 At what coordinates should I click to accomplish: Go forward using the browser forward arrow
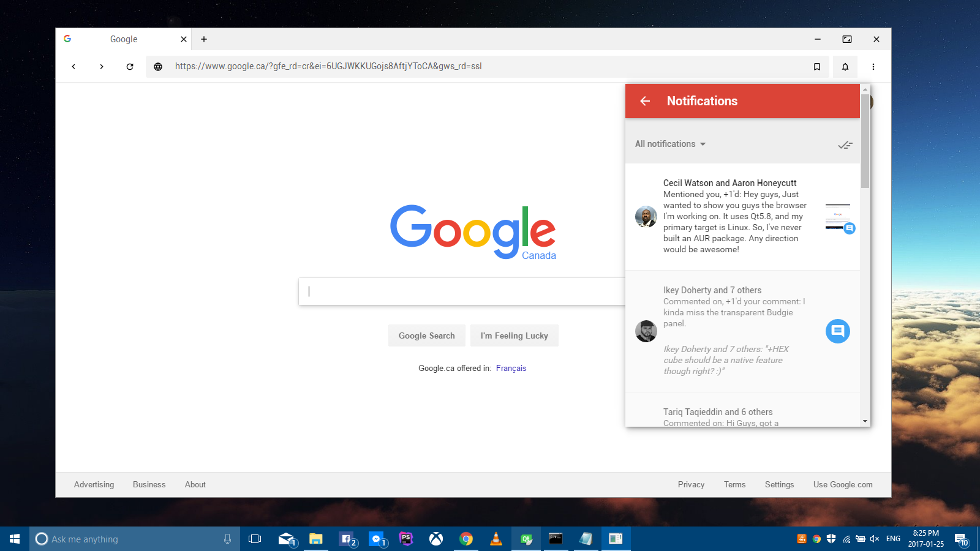[102, 67]
